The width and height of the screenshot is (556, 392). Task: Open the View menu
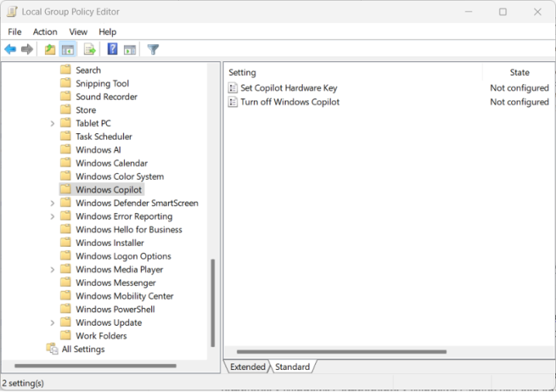point(78,32)
